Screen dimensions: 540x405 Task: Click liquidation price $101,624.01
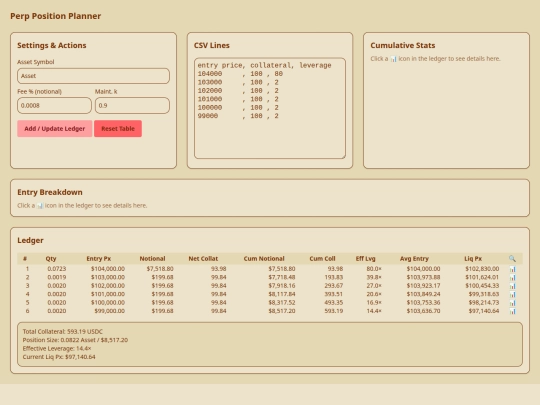482,277
